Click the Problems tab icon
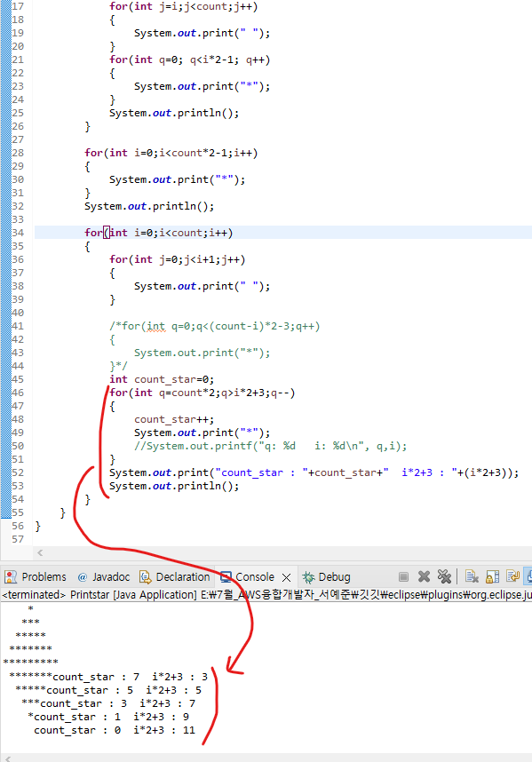Image resolution: width=532 pixels, height=762 pixels. (11, 577)
